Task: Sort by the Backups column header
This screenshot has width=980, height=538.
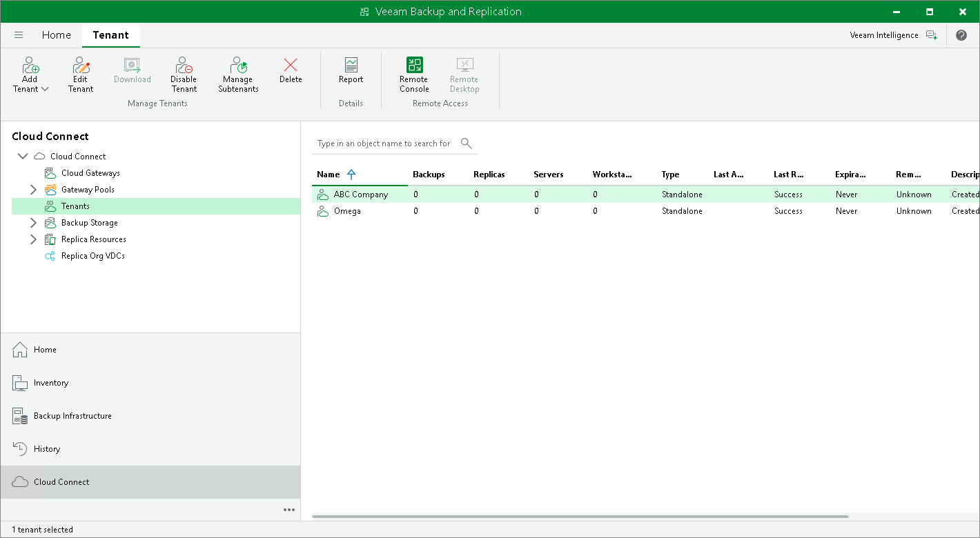Action: pyautogui.click(x=429, y=175)
